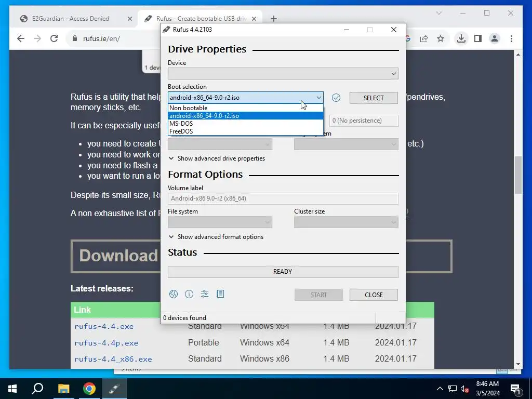
Task: Select android-x86_64-9.0-r2.iso from list
Action: (246, 116)
